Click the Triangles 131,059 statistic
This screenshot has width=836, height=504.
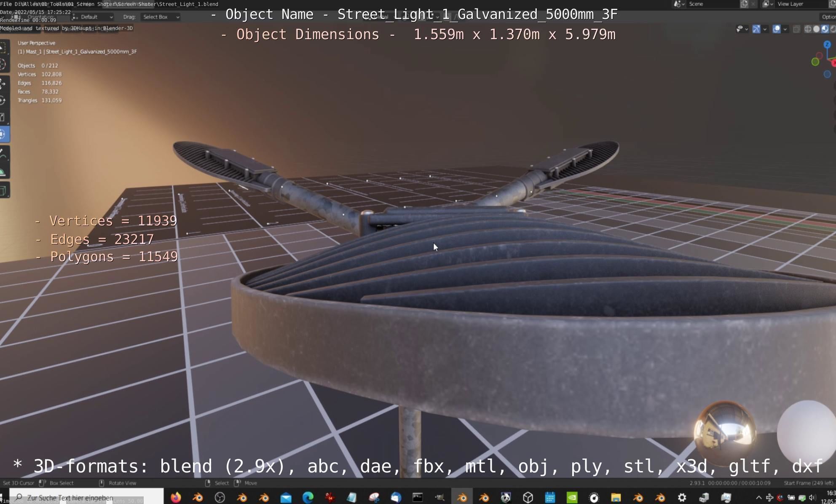pyautogui.click(x=40, y=100)
